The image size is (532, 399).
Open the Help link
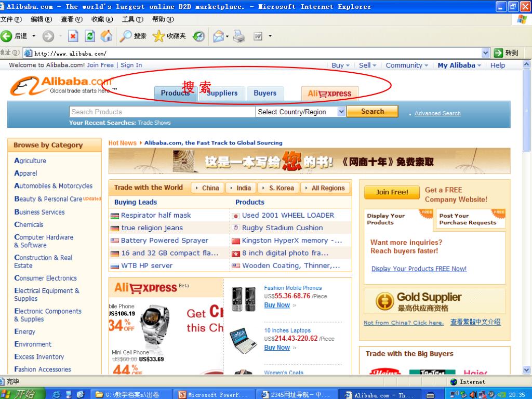coord(498,65)
